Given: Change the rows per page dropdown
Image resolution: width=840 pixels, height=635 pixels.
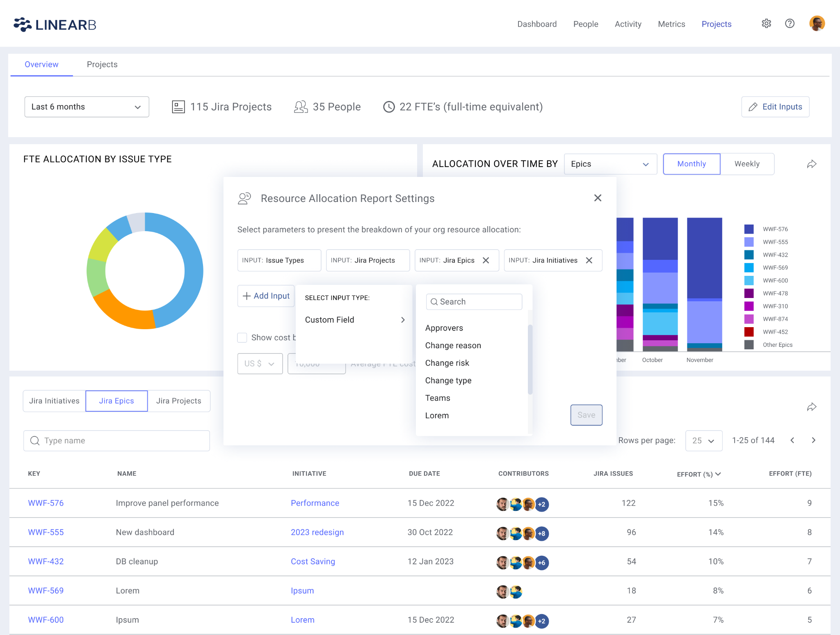Looking at the screenshot, I should point(703,440).
